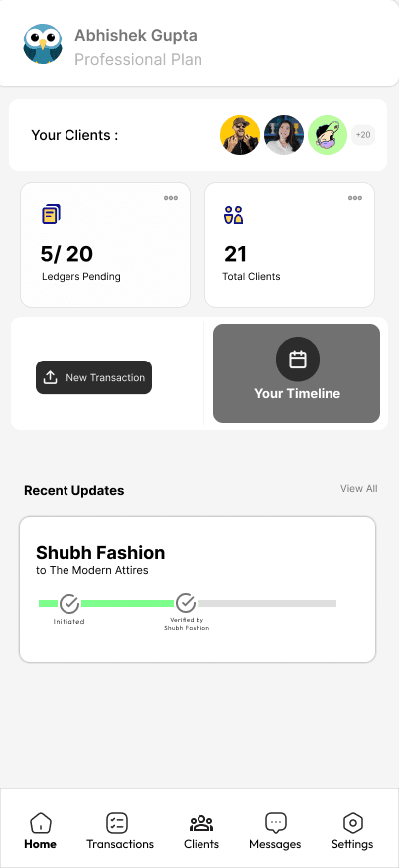Click the Home icon in bottom navigation
The width and height of the screenshot is (399, 868).
tap(40, 823)
